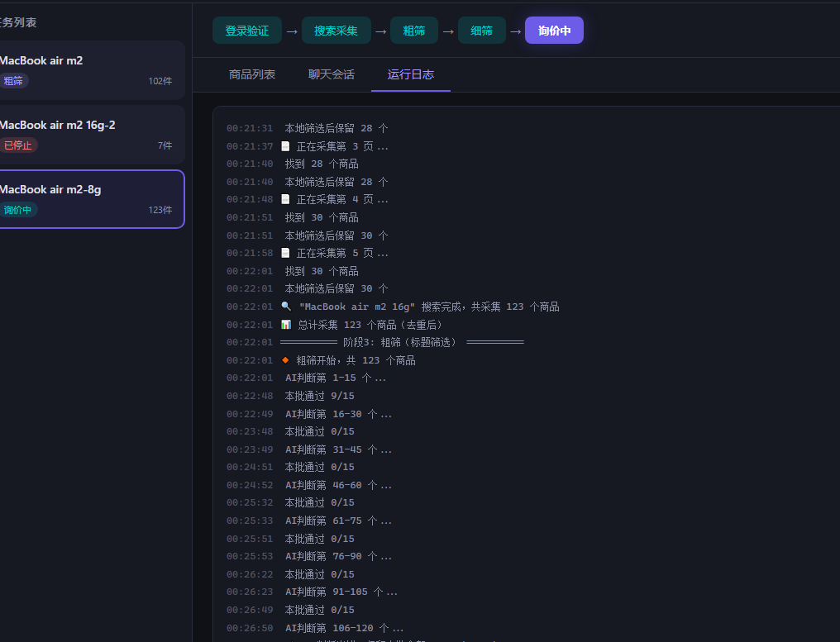Click the log text 正在采集第 4 页
This screenshot has height=642, width=840.
(342, 199)
